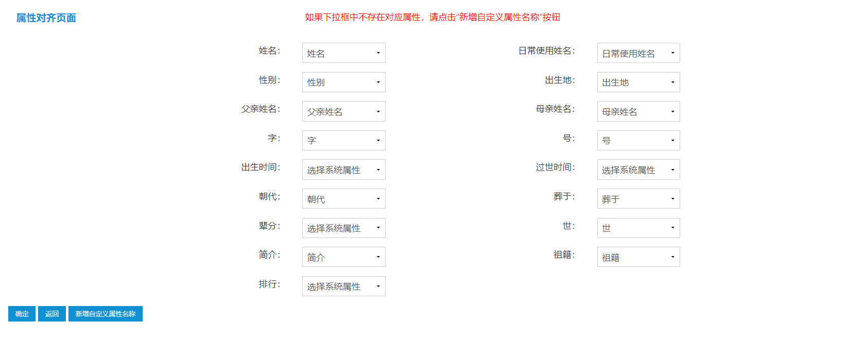Open the 简介 dropdown

point(343,257)
